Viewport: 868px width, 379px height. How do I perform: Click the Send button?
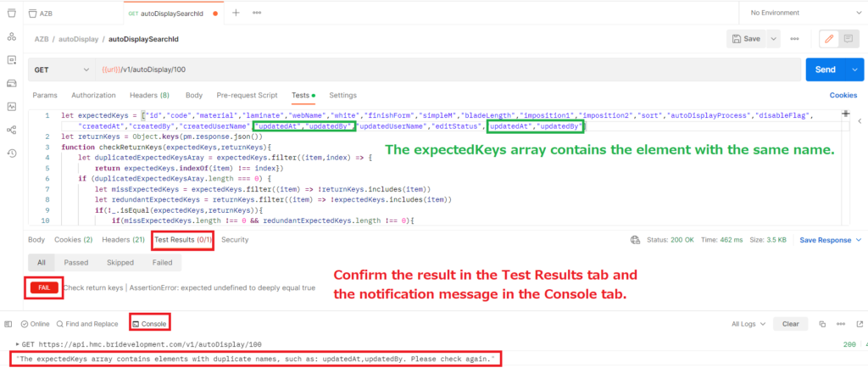point(824,69)
